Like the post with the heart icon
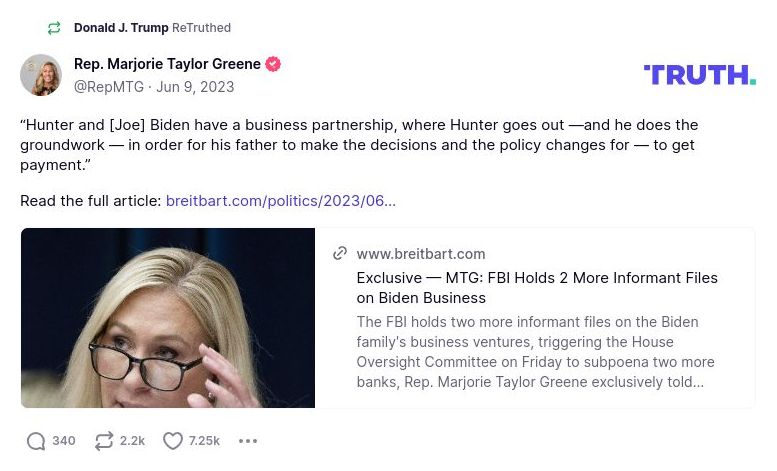The image size is (777, 471). (173, 441)
